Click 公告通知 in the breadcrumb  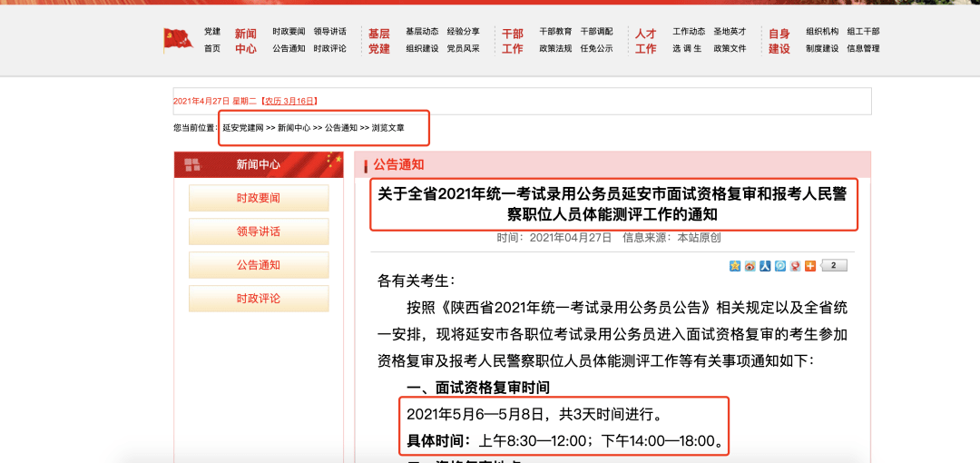tap(340, 128)
